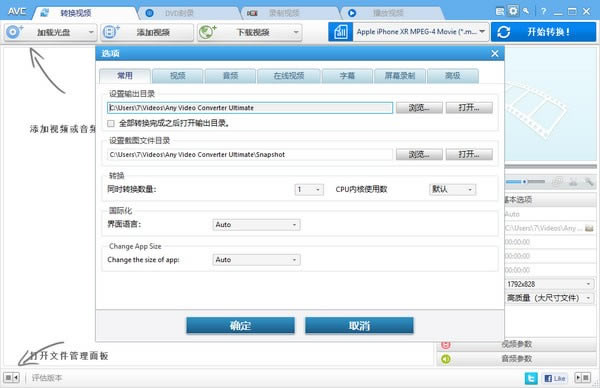Click the 取消 cancel button
Image resolution: width=600 pixels, height=388 pixels.
359,326
